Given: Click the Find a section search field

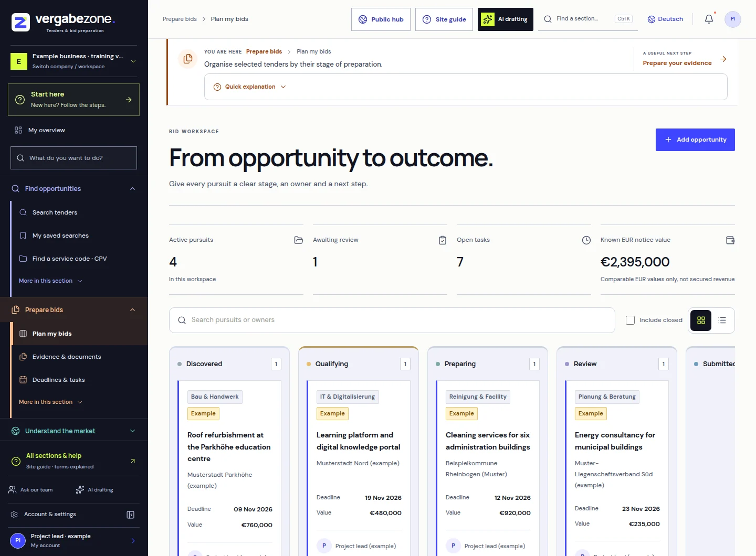Looking at the screenshot, I should click(x=588, y=19).
